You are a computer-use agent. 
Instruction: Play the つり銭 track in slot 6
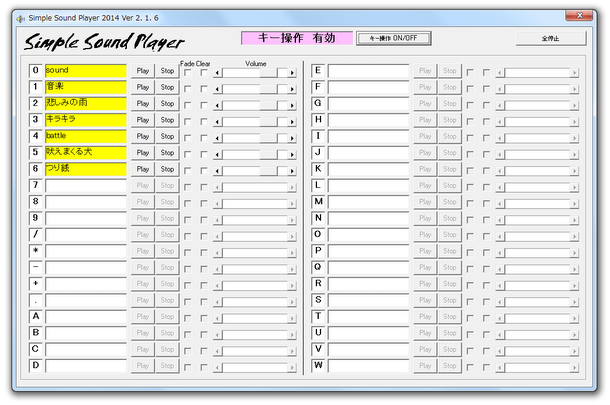pos(143,169)
